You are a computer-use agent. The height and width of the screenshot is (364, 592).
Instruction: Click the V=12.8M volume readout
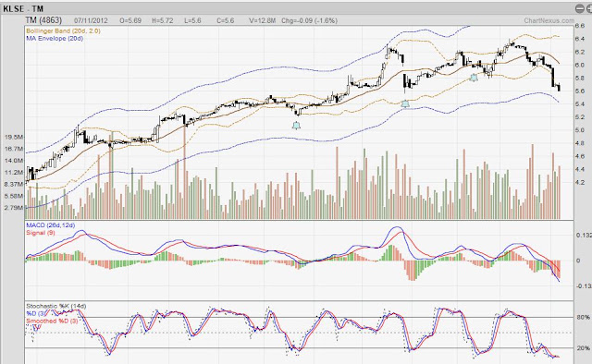tap(263, 20)
